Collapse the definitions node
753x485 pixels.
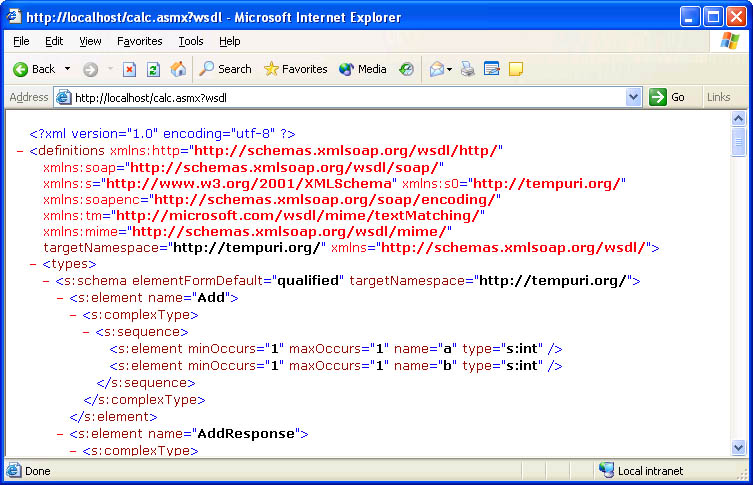coord(20,151)
